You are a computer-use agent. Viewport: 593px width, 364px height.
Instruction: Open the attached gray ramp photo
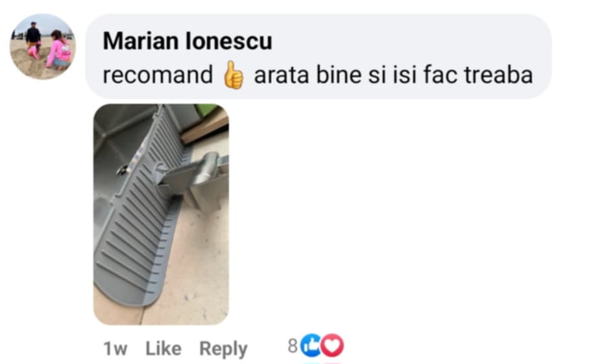tap(161, 214)
